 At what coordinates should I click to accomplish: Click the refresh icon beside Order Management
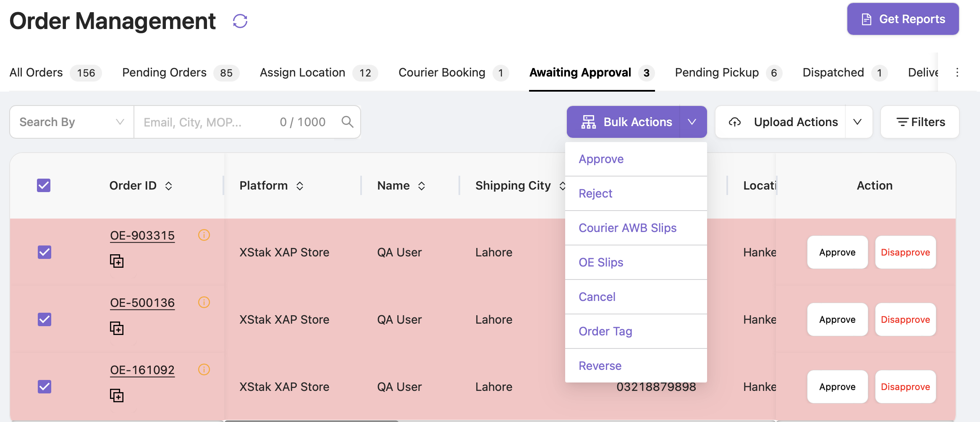pos(240,21)
